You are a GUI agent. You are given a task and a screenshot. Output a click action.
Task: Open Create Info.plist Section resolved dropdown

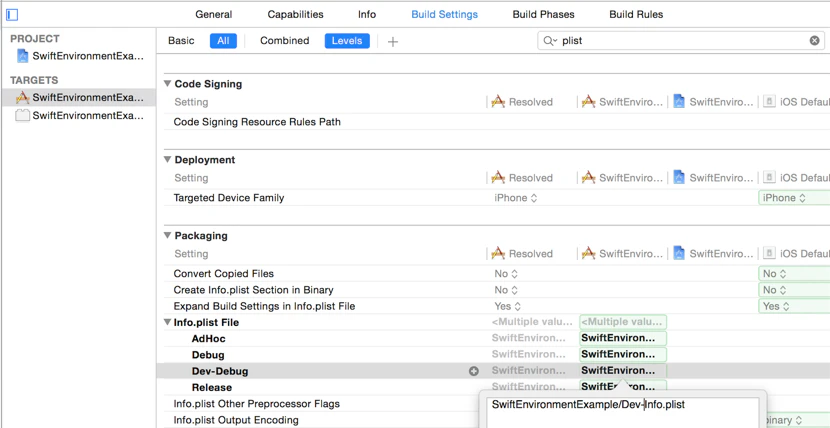tap(506, 290)
